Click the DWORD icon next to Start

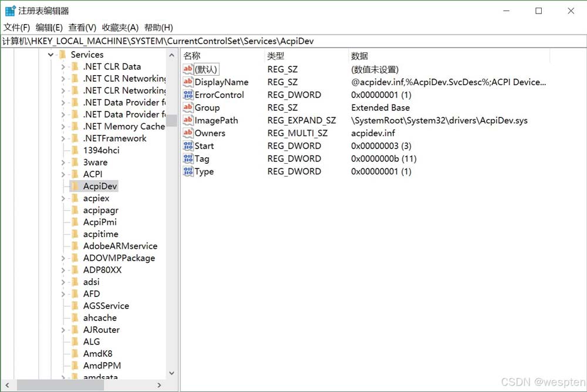tap(188, 146)
